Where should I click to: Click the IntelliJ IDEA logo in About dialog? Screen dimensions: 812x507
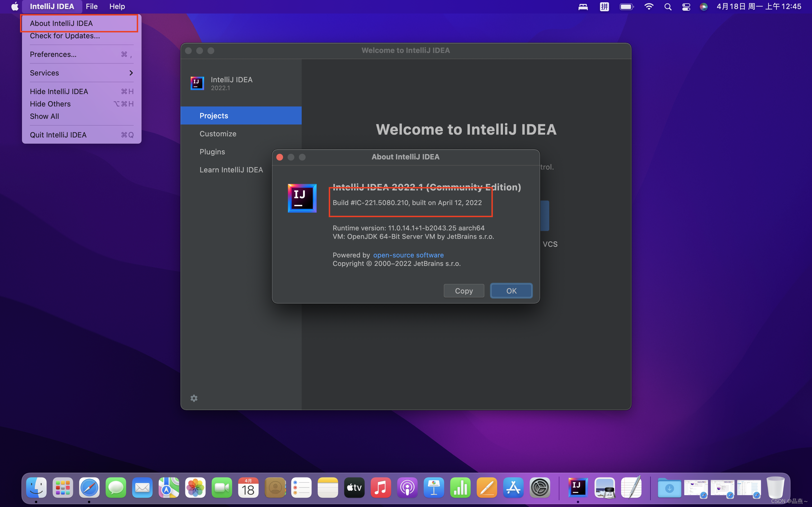[302, 198]
